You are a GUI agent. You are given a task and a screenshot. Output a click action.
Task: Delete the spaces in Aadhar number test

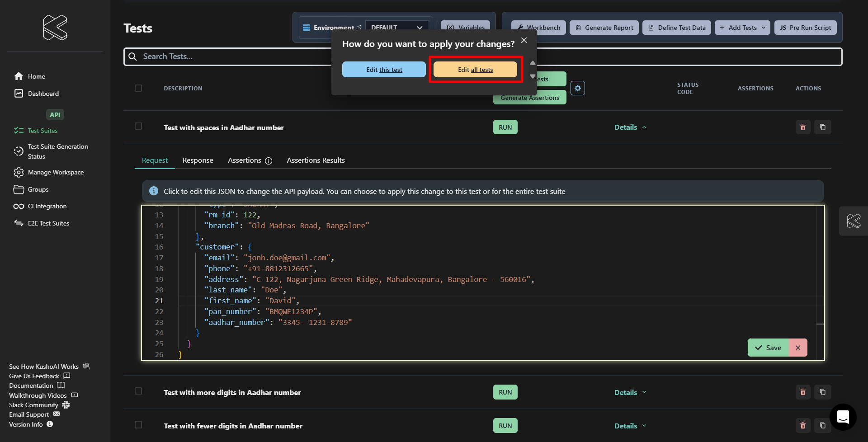click(x=803, y=127)
